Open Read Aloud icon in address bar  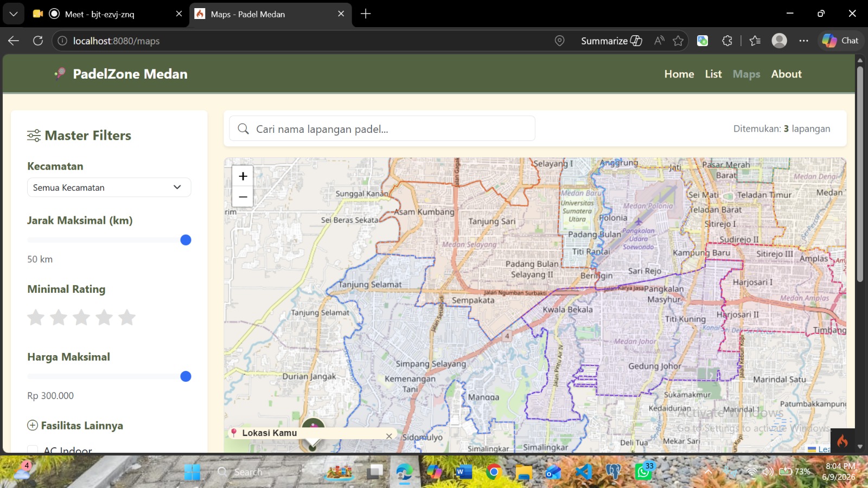click(659, 41)
